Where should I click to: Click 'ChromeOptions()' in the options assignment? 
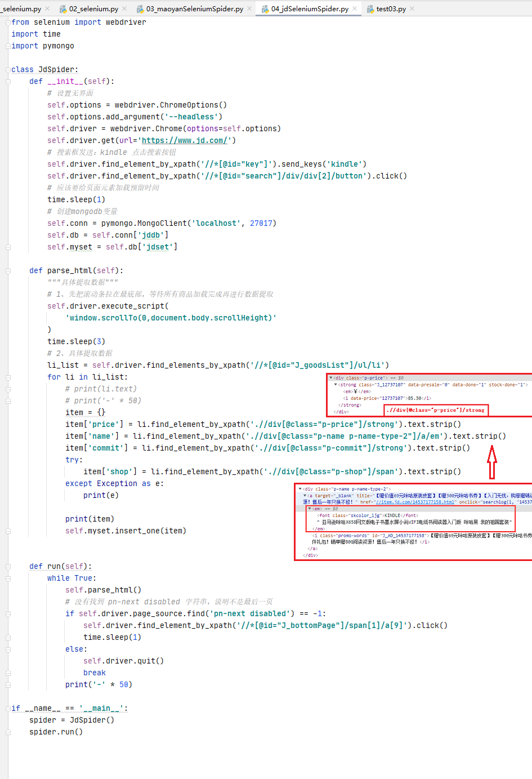pos(193,105)
